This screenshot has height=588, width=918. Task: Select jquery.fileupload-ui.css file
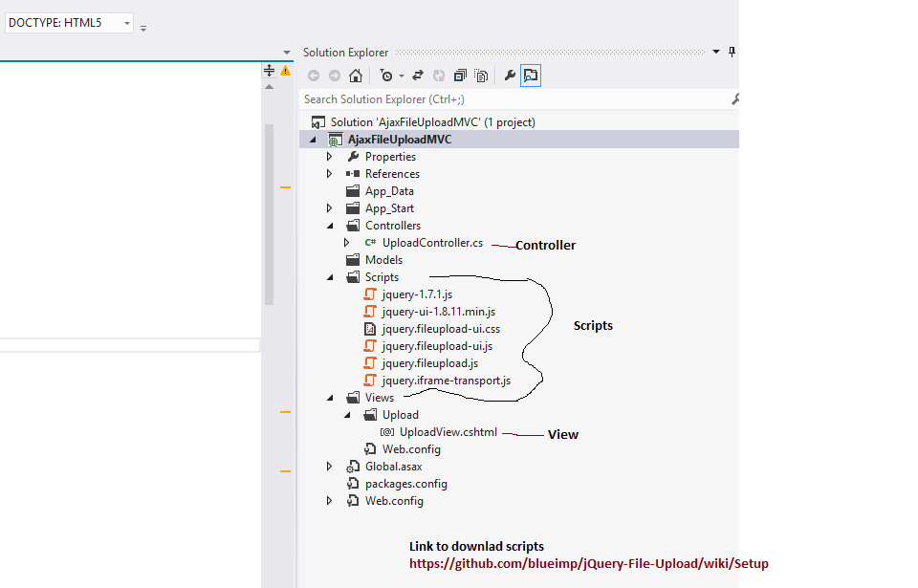point(441,329)
